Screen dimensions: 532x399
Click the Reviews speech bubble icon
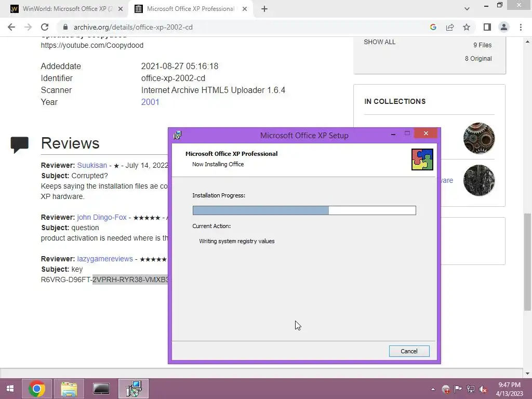19,144
